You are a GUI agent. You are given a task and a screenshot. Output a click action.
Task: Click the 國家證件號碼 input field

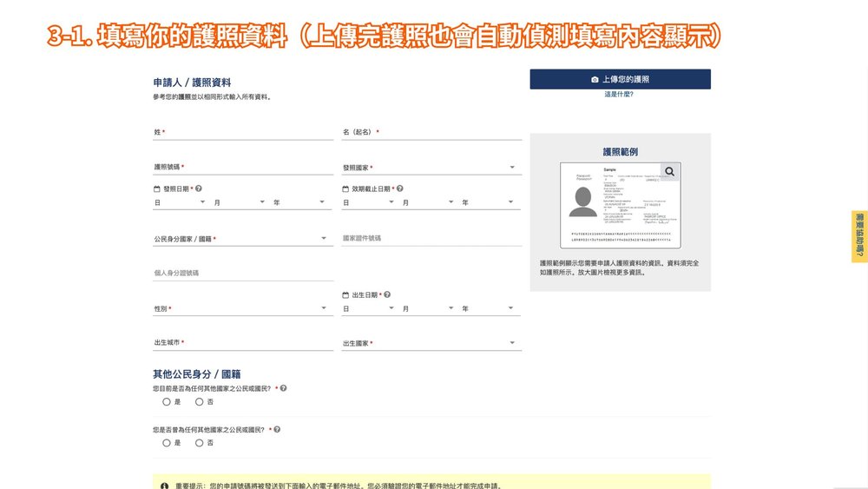431,239
